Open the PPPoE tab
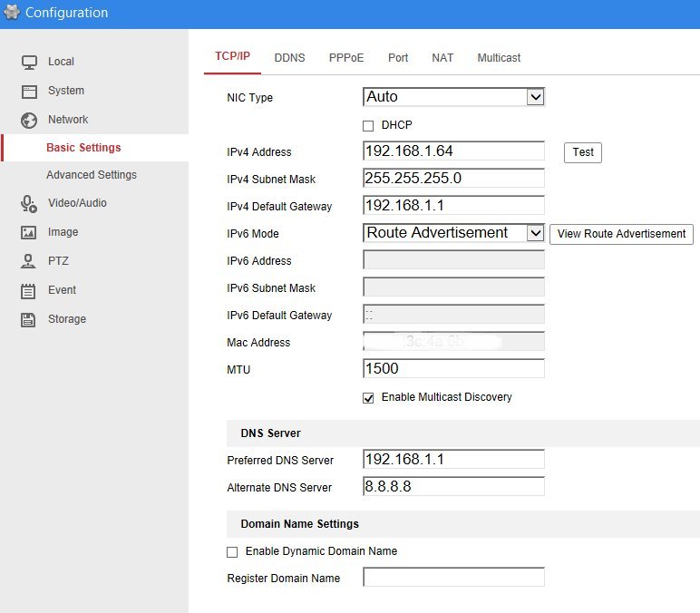 (346, 57)
